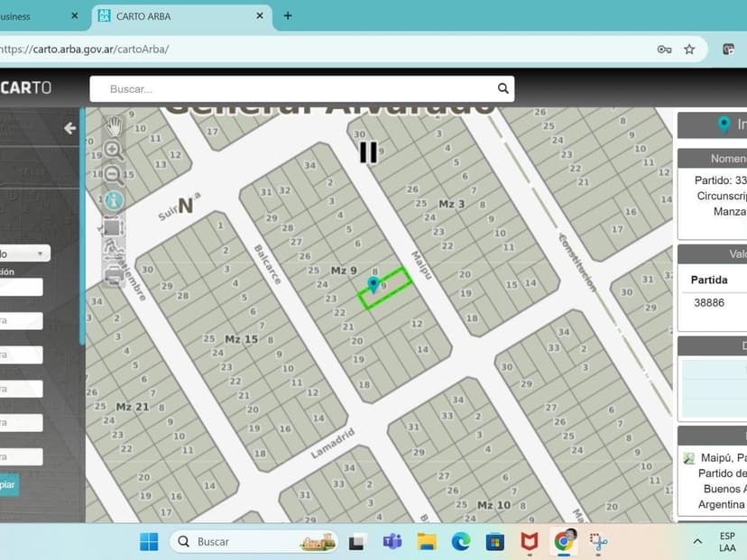
Task: Activate the info identify tool
Action: [x=114, y=200]
